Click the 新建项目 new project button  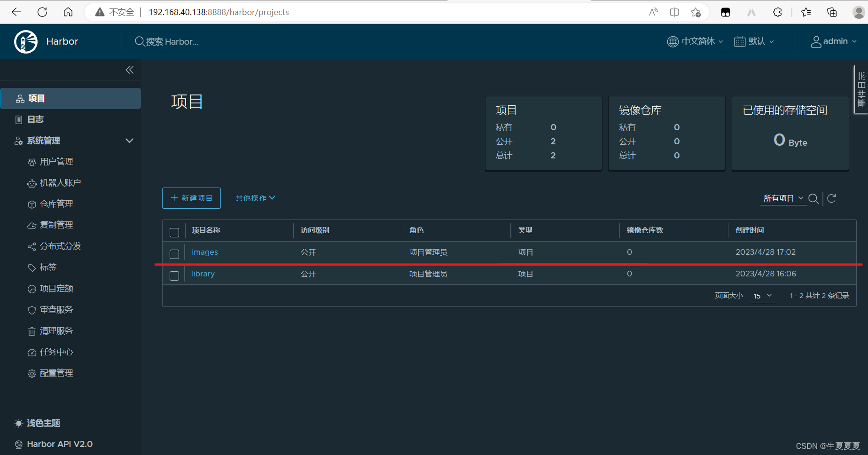[191, 198]
